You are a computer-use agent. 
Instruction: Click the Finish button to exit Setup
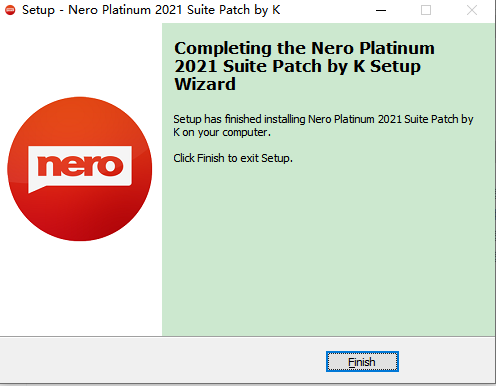click(362, 361)
